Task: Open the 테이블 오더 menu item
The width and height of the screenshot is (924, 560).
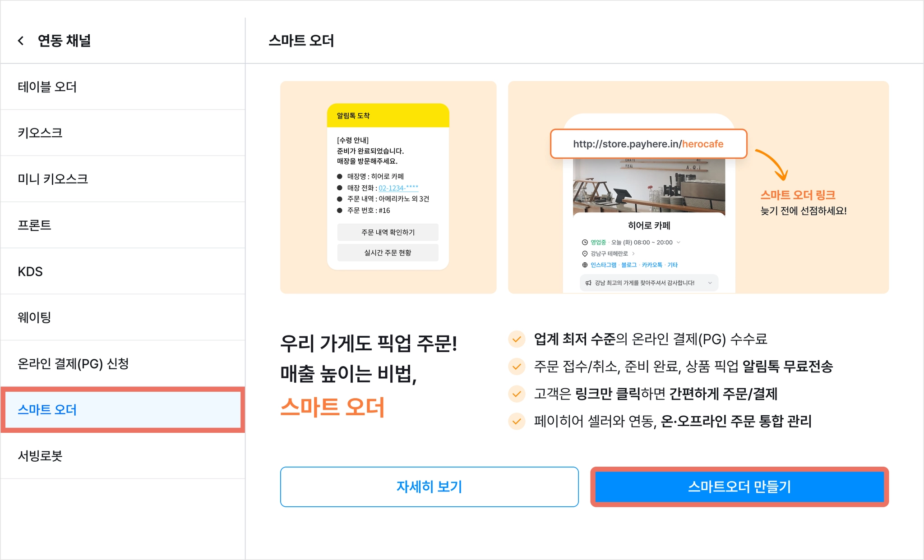Action: (123, 87)
